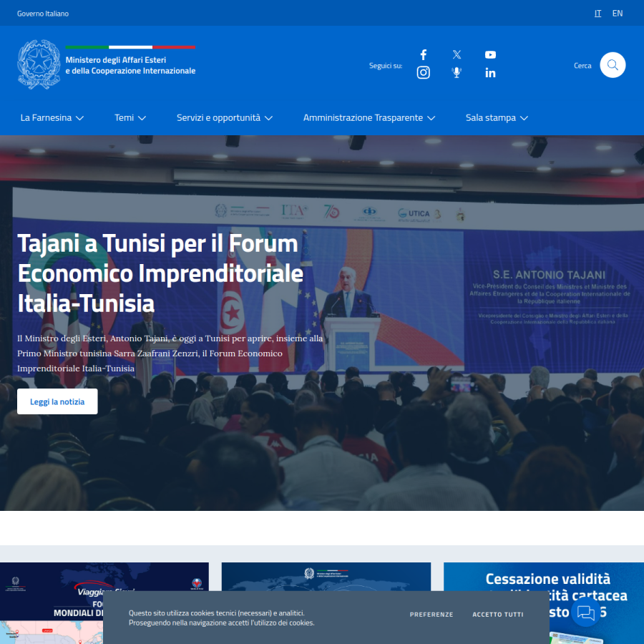
Task: Click the news summary about Tajani in Tunisi
Action: (170, 353)
